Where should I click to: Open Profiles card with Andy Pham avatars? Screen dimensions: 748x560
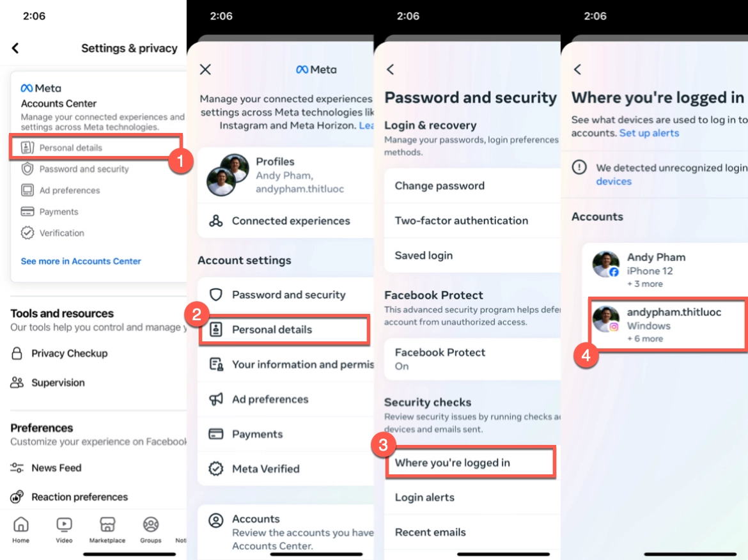click(286, 175)
